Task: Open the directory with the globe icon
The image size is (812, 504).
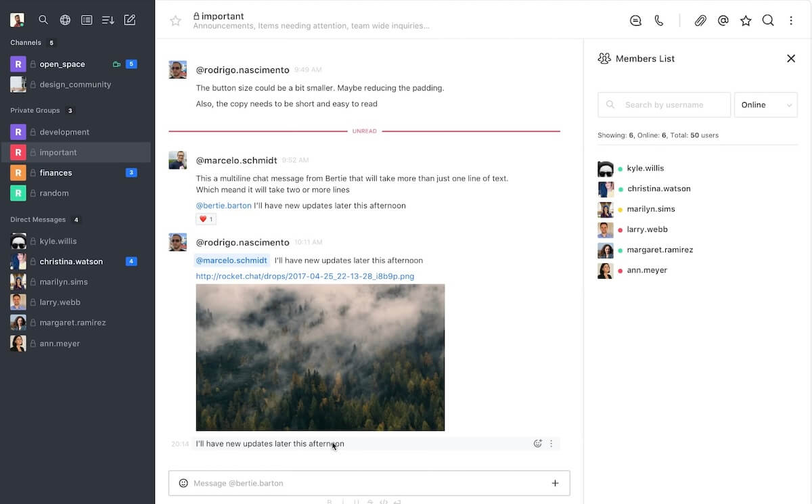Action: [65, 20]
